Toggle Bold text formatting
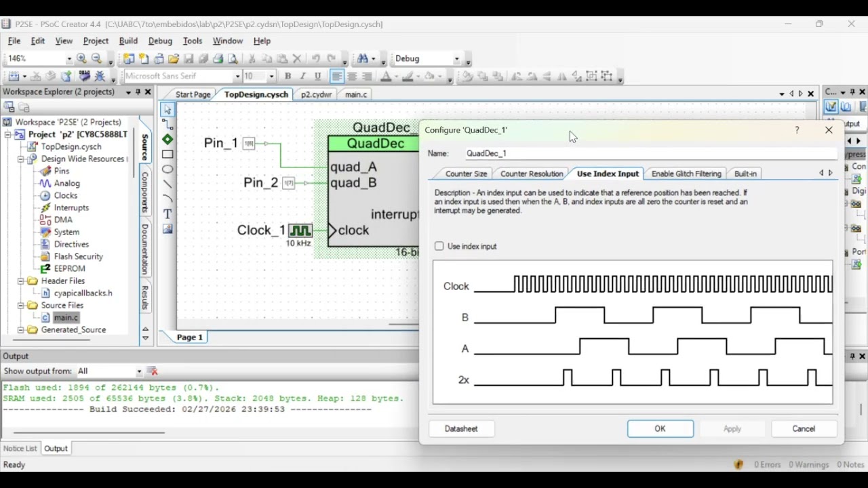 (x=288, y=76)
